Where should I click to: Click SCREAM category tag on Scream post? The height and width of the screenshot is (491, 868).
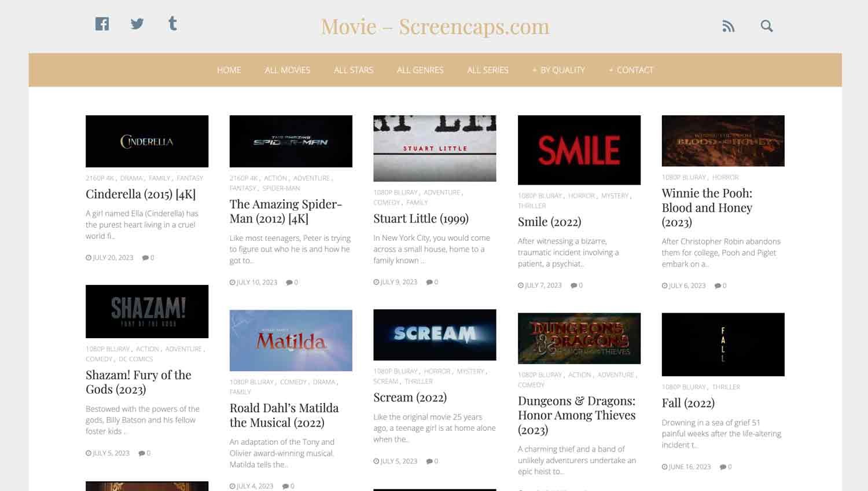point(386,381)
